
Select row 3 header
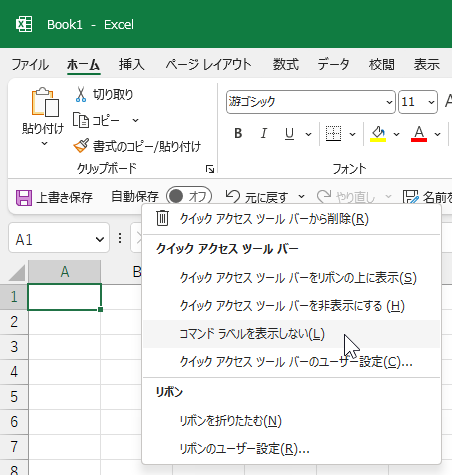[x=14, y=347]
